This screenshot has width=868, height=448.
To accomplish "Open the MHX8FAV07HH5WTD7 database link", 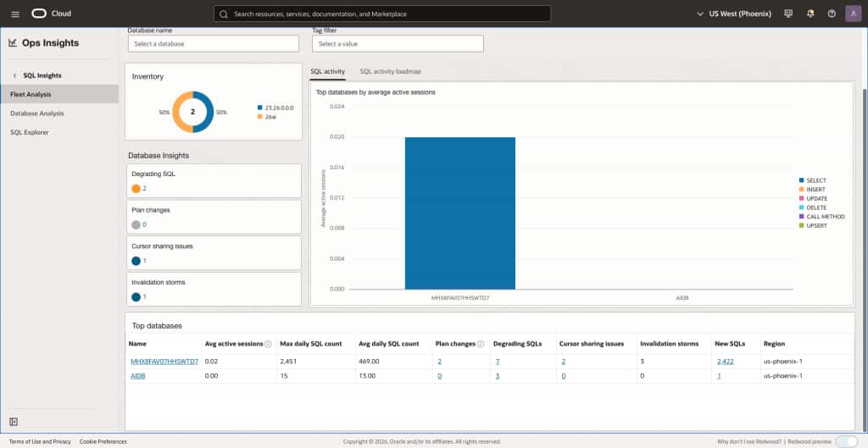I will [x=164, y=362].
